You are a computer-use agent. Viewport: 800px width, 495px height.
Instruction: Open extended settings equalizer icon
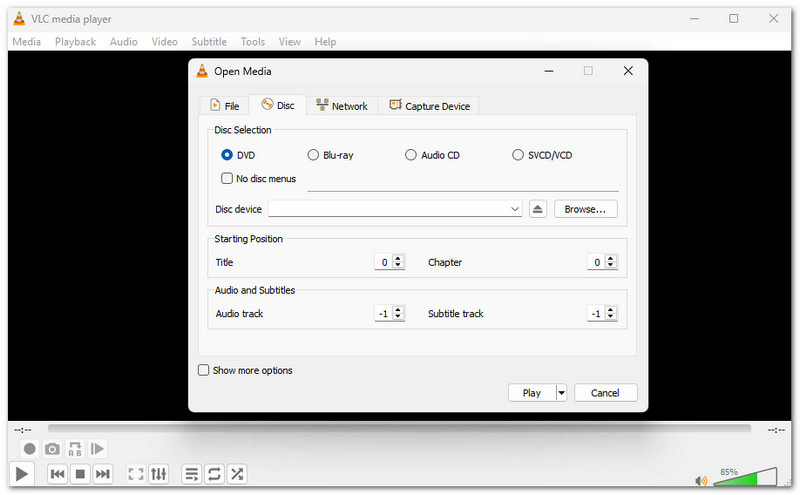coord(159,474)
